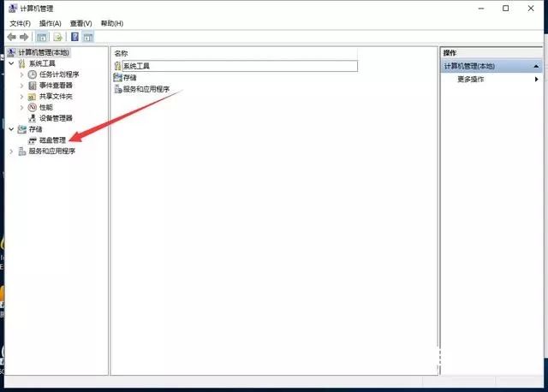Click the 磁盘管理 disk icon
Screen dimensions: 548x392
pos(33,140)
